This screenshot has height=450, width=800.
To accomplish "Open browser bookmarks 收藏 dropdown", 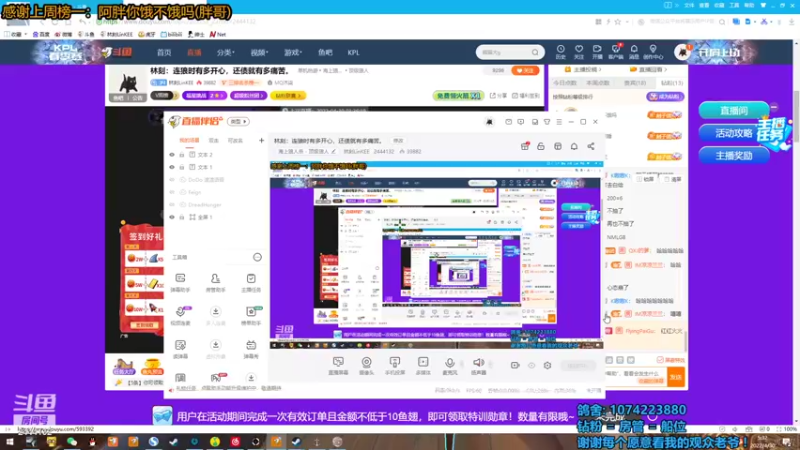I will [x=16, y=34].
